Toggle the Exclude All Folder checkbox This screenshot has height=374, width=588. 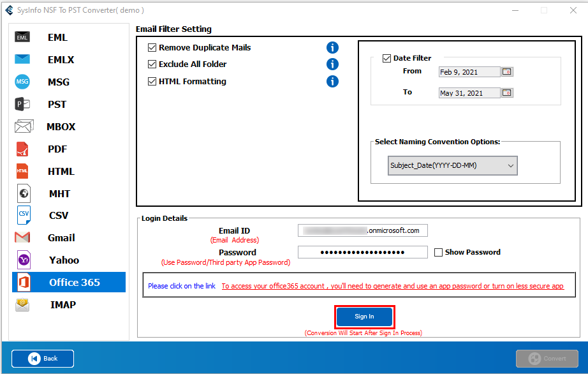[x=152, y=64]
